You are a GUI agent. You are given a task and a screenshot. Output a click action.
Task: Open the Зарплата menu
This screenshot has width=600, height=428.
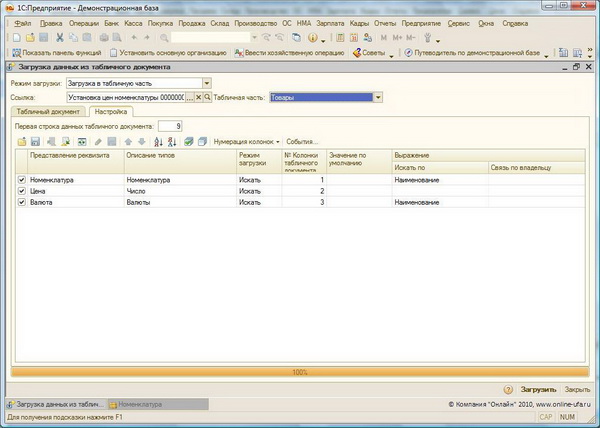[330, 23]
